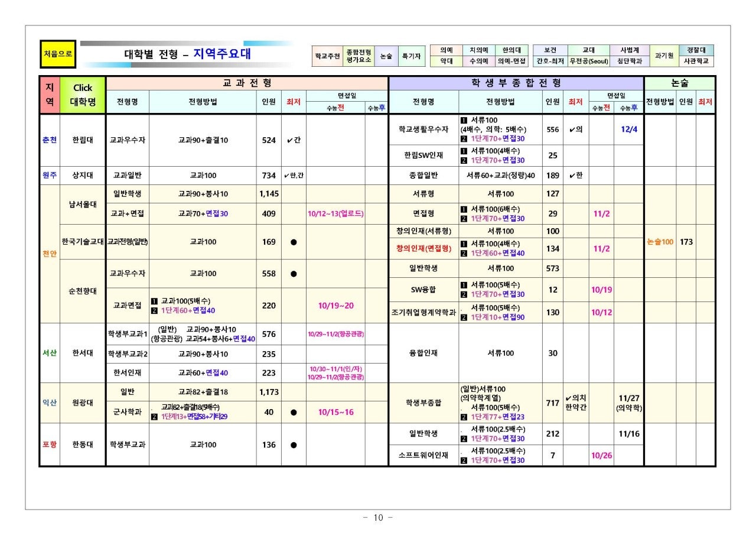Open the 의예-면접 link
Screen dimensions: 756x535
coord(511,61)
